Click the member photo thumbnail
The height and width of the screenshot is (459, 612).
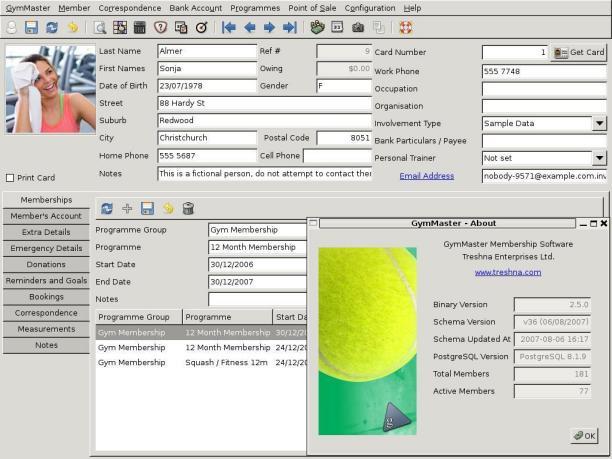tap(50, 89)
